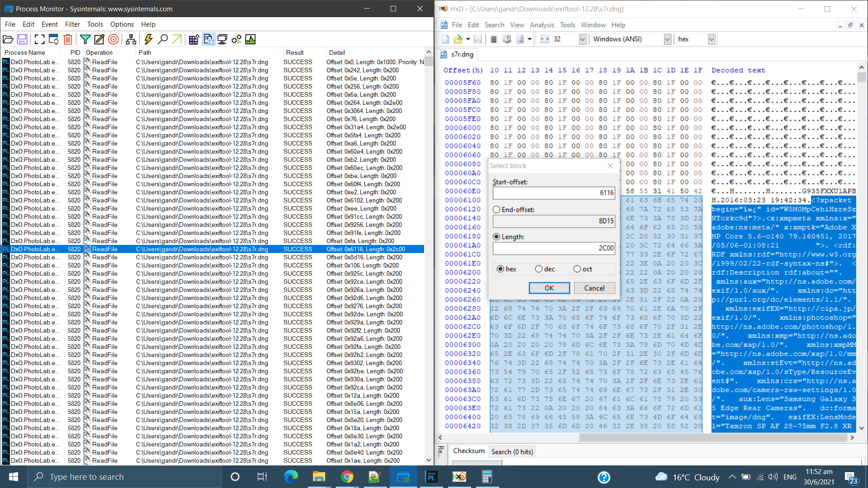Open Microsoft Edge from taskbar

[x=291, y=477]
